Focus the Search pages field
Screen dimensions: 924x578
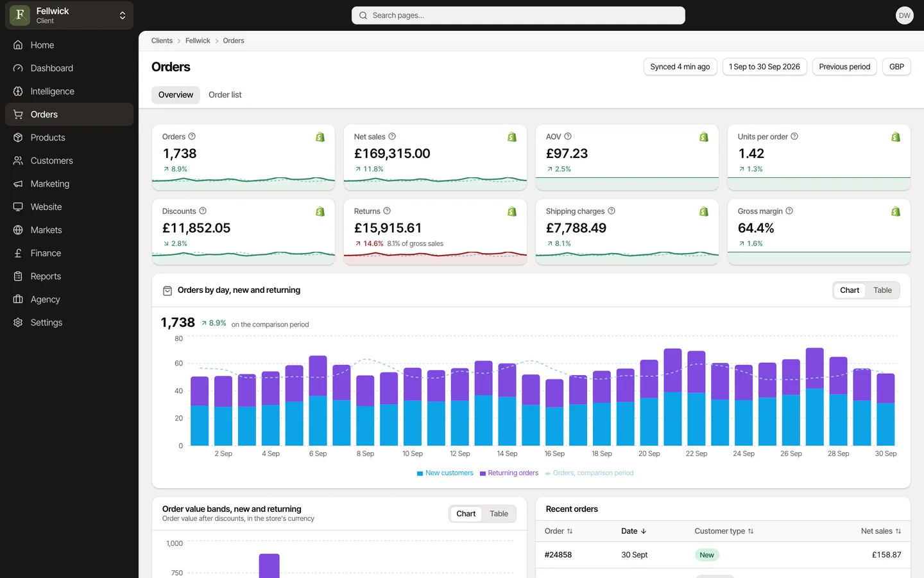(x=518, y=15)
